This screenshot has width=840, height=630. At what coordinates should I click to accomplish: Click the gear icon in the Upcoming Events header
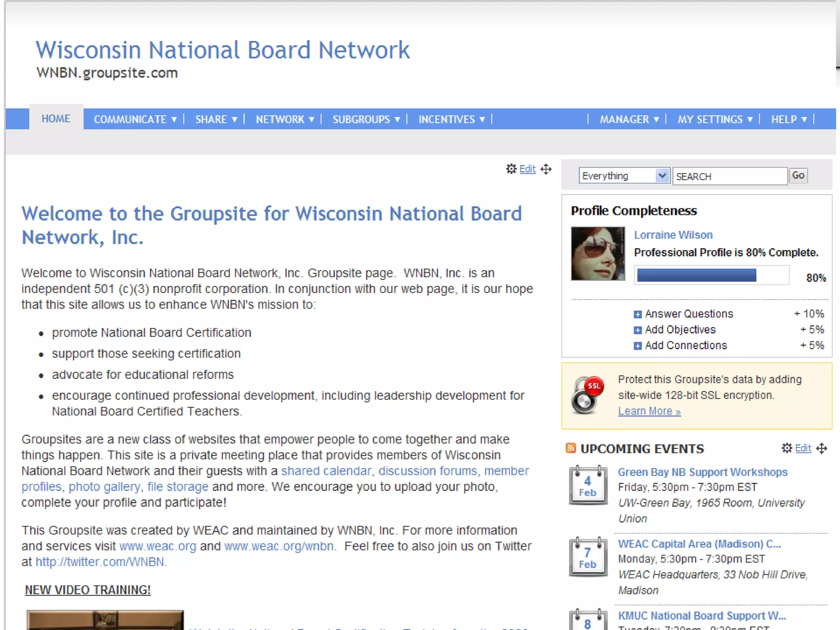point(786,448)
